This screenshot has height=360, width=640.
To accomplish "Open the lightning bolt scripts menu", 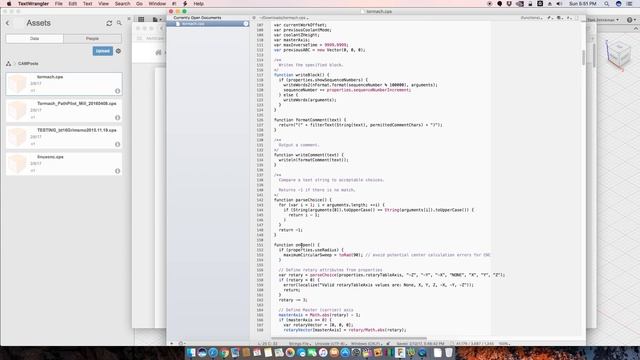I will (x=185, y=4).
